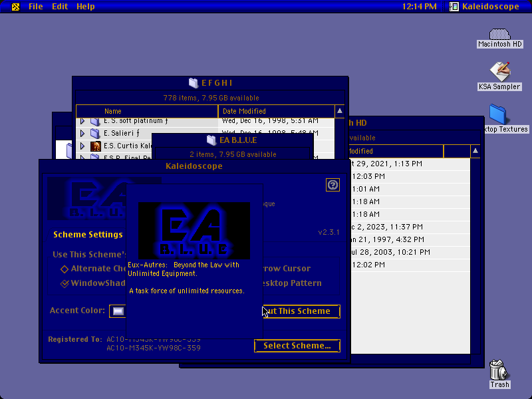Viewport: 532px width, 399px height.
Task: Expand the E. S. soft platinum folder
Action: pyautogui.click(x=82, y=121)
